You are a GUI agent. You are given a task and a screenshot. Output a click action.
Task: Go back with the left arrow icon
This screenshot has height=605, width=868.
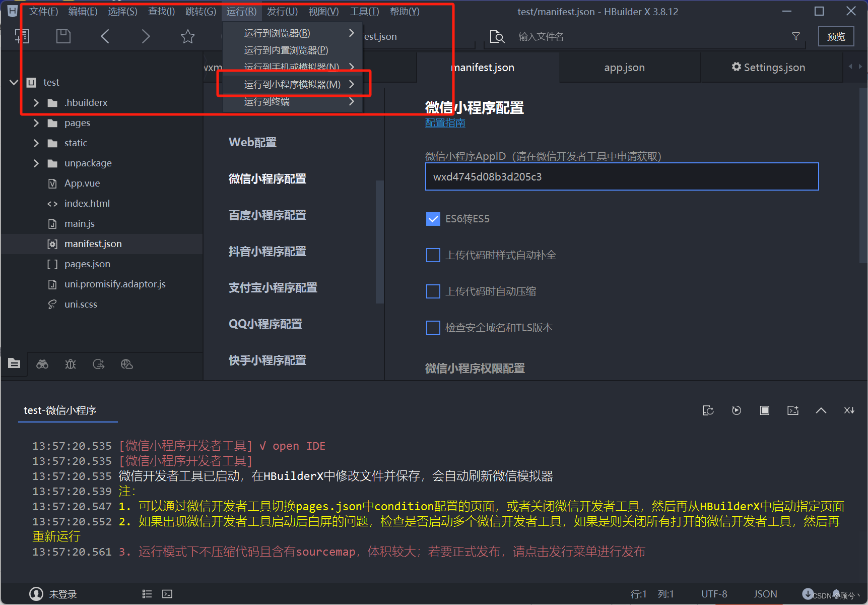coord(105,36)
